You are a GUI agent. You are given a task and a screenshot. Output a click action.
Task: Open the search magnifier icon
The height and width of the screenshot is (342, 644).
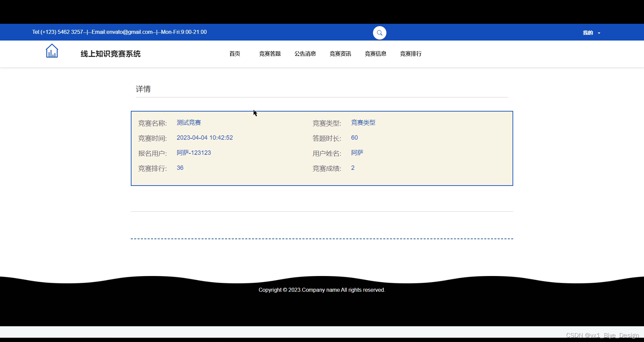tap(379, 32)
